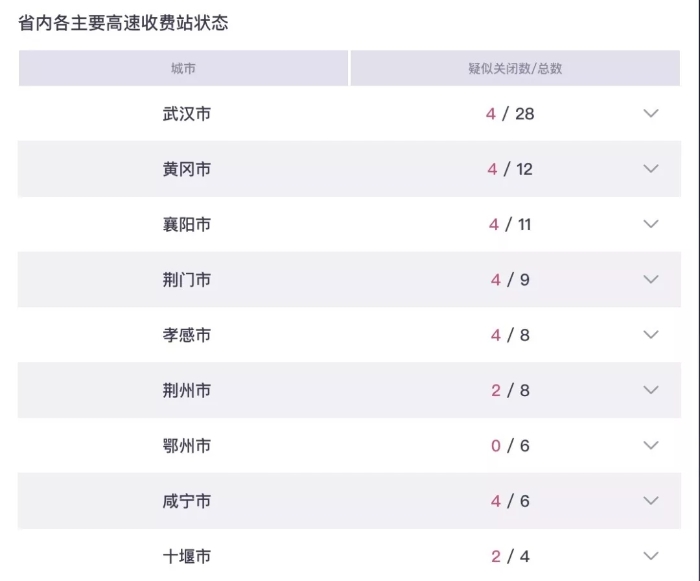Click the 2 / 4 count for 十堰市
The image size is (700, 581).
[x=510, y=556]
